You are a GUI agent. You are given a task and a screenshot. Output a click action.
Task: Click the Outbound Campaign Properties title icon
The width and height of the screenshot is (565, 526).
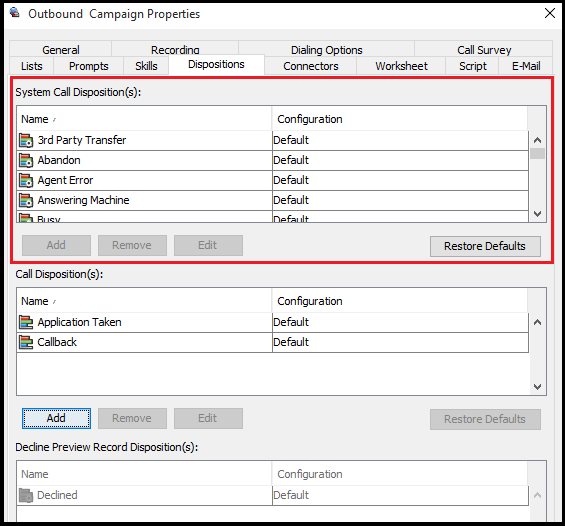point(15,13)
